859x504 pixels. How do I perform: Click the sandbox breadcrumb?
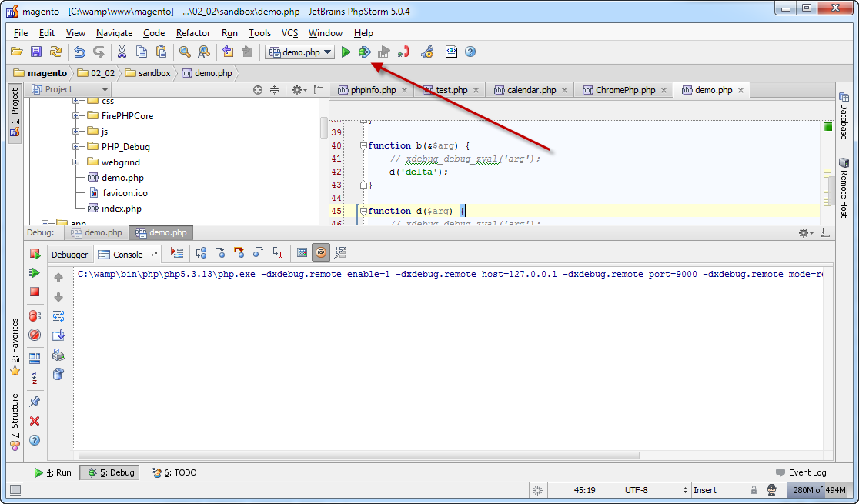[148, 73]
